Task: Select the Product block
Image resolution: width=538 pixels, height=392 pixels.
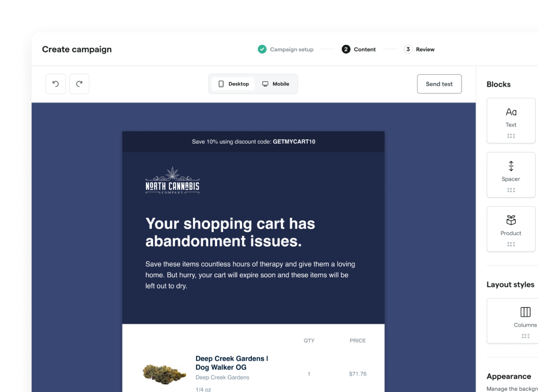Action: pyautogui.click(x=511, y=229)
